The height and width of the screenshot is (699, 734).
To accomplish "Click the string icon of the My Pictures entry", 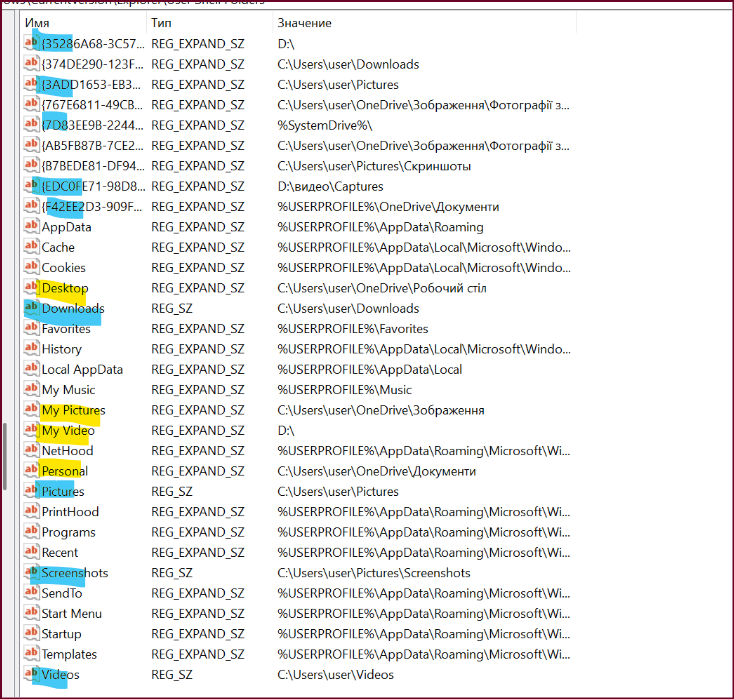I will click(31, 410).
